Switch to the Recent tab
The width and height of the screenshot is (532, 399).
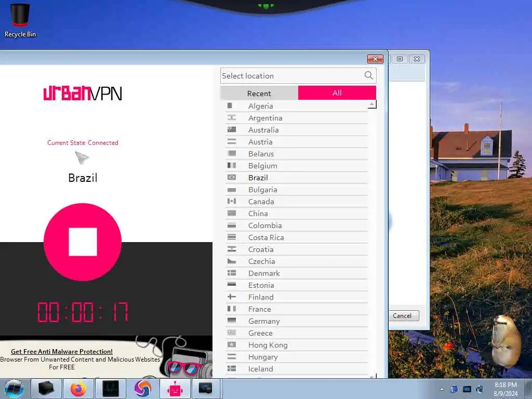click(x=259, y=93)
